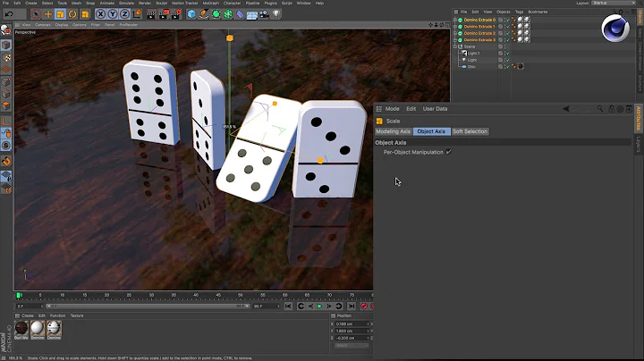This screenshot has width=644, height=361.
Task: Toggle the Y axis lock
Action: 113,14
